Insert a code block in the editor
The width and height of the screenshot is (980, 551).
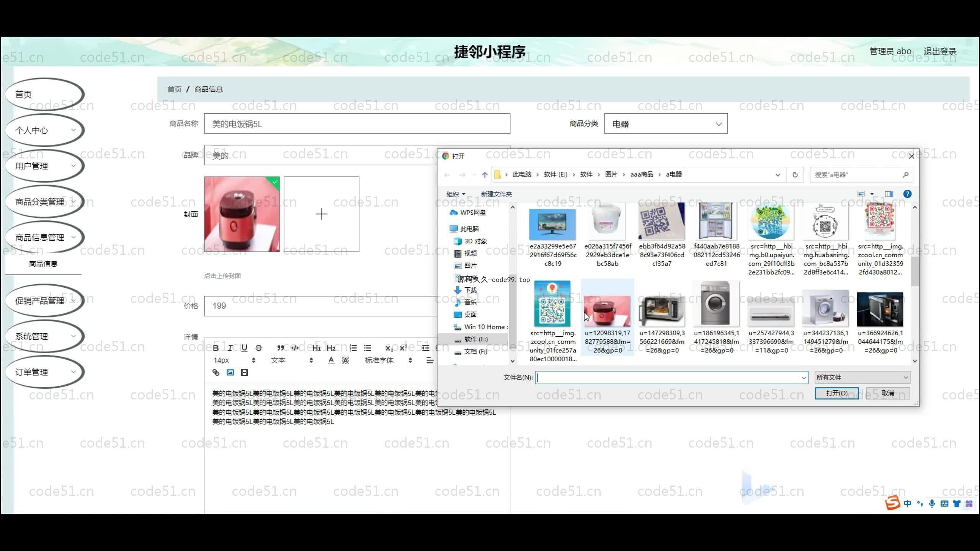[295, 348]
